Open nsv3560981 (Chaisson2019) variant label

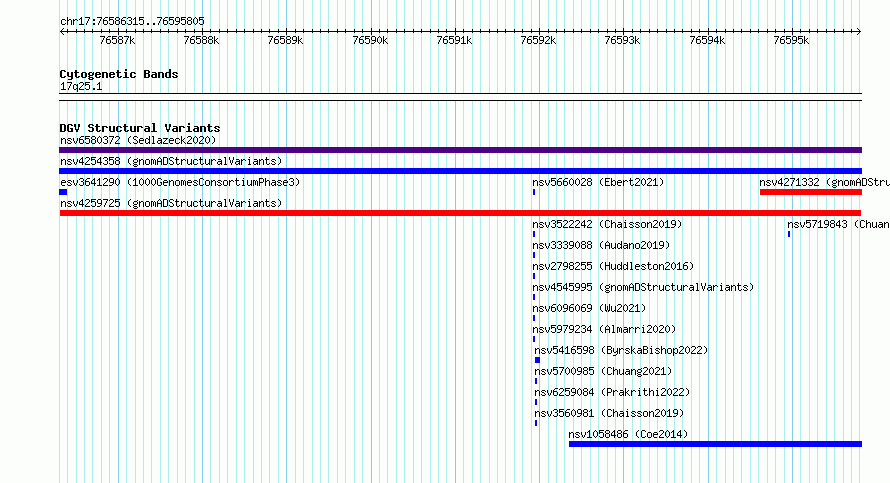pos(609,413)
